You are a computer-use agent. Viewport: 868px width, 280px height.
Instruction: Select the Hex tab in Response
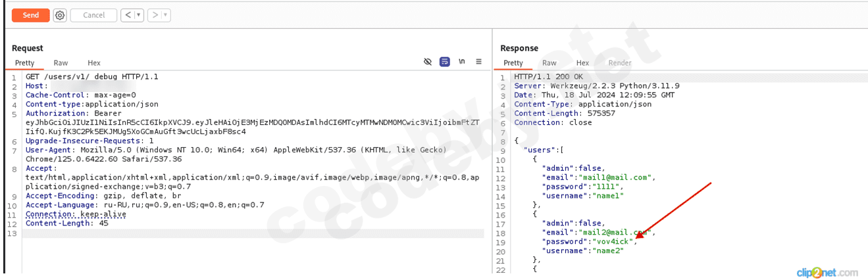coord(582,63)
